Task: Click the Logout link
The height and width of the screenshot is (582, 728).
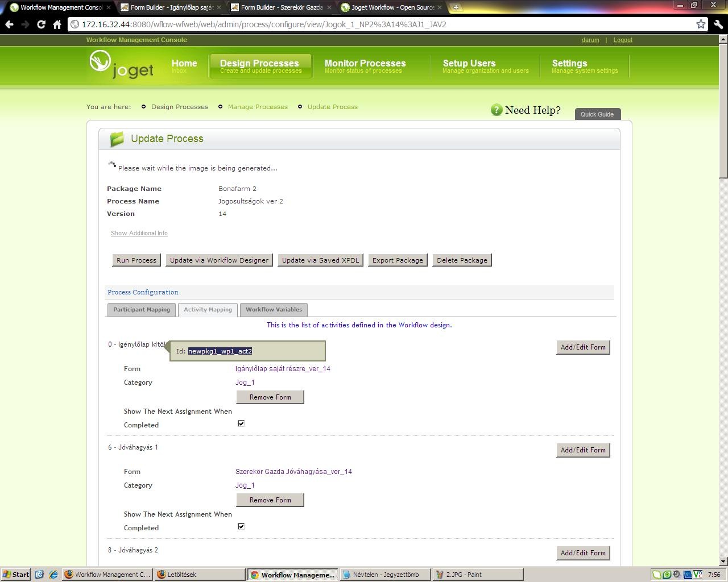Action: pyautogui.click(x=623, y=40)
